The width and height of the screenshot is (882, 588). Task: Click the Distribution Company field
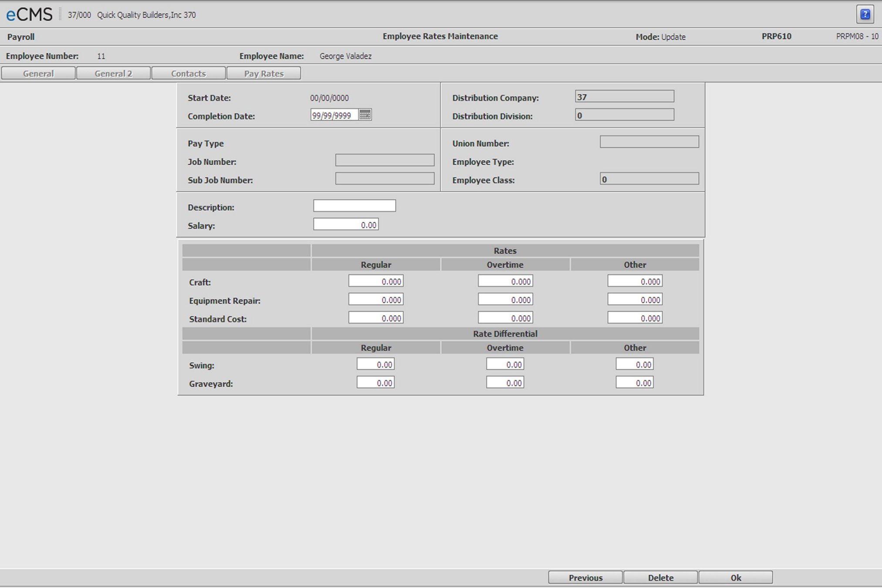625,96
